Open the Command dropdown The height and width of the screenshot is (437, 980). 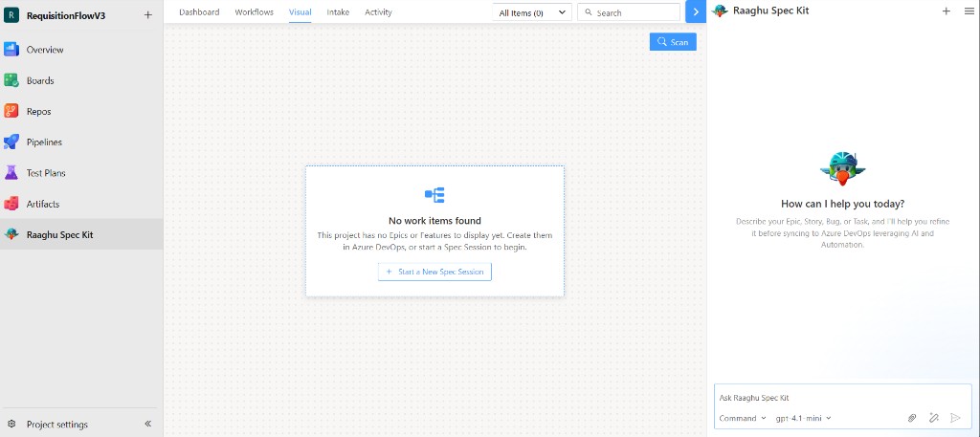pos(743,418)
